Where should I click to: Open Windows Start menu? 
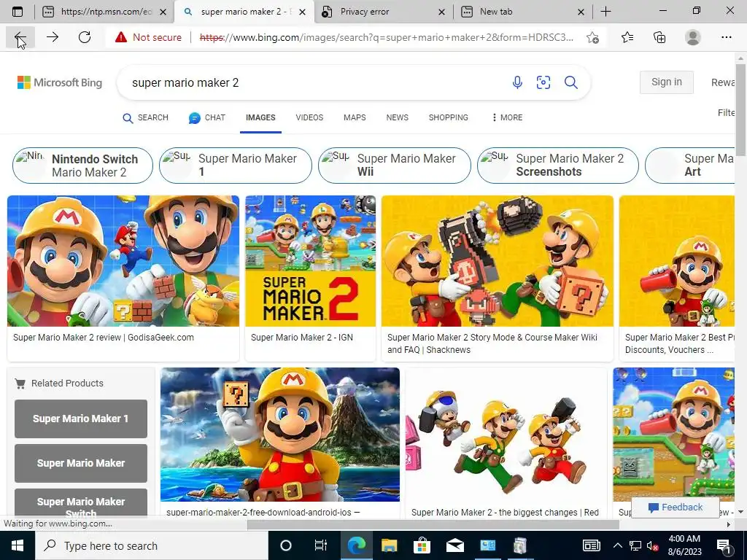[18, 545]
